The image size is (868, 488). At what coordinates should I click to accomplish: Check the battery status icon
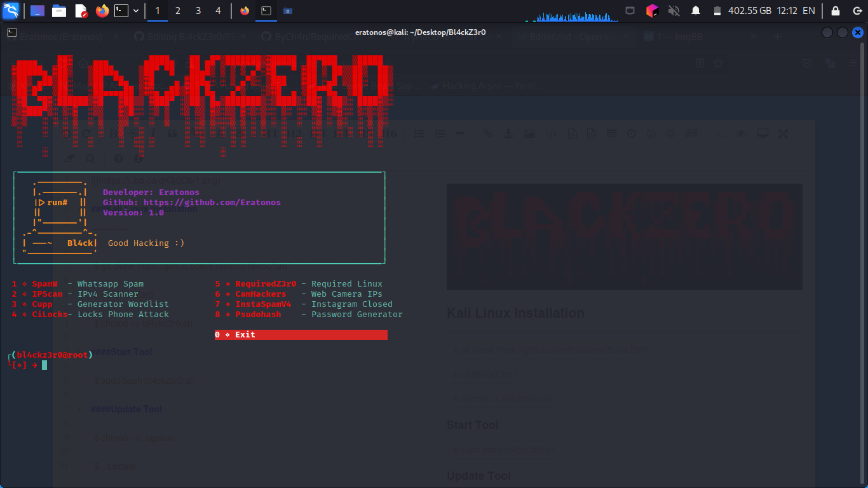point(717,11)
